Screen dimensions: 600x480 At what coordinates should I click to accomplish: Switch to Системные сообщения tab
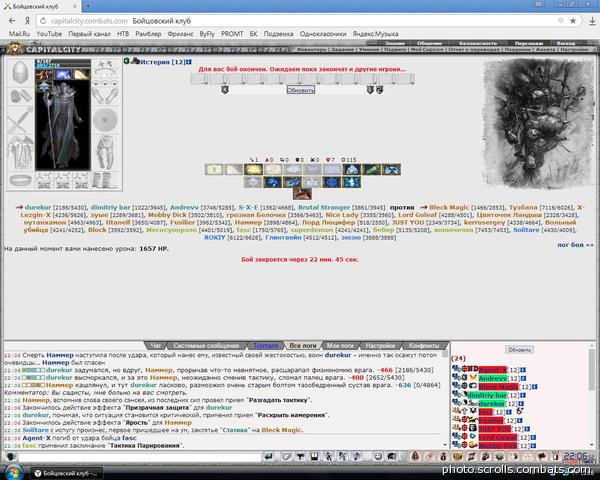(206, 346)
